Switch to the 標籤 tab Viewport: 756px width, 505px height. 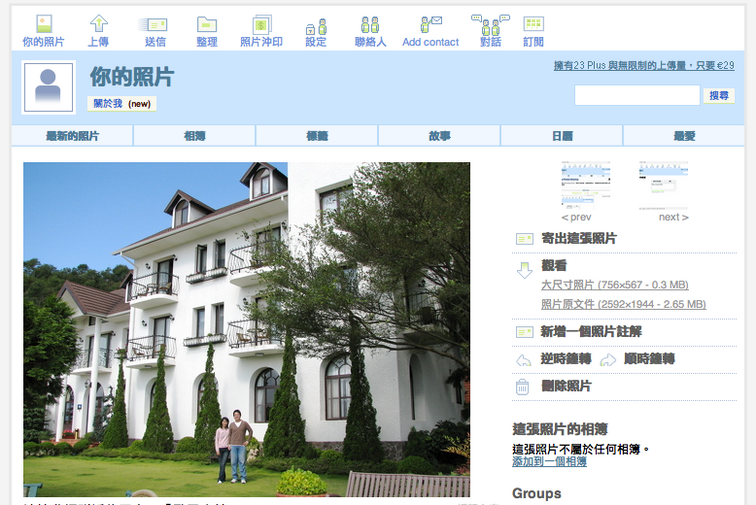click(x=317, y=136)
